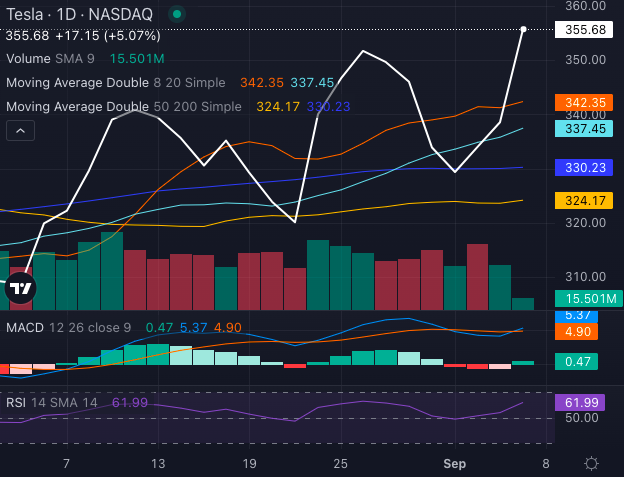Image resolution: width=624 pixels, height=477 pixels.
Task: Click the MACD 0.47 histogram value label
Action: [585, 362]
